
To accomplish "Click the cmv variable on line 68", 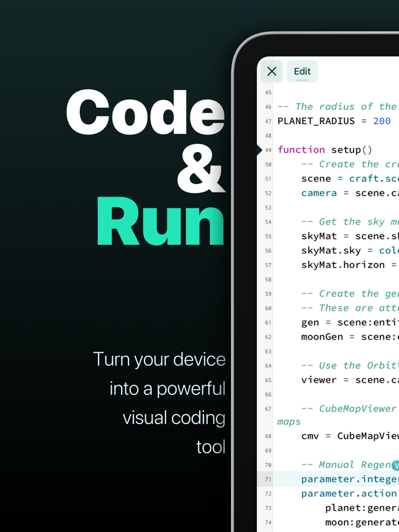I will pyautogui.click(x=310, y=436).
